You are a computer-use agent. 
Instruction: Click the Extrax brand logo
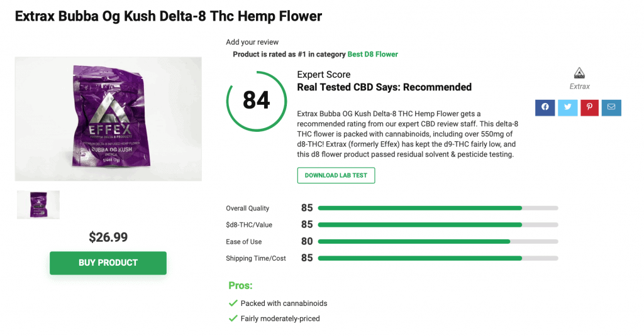(x=579, y=73)
